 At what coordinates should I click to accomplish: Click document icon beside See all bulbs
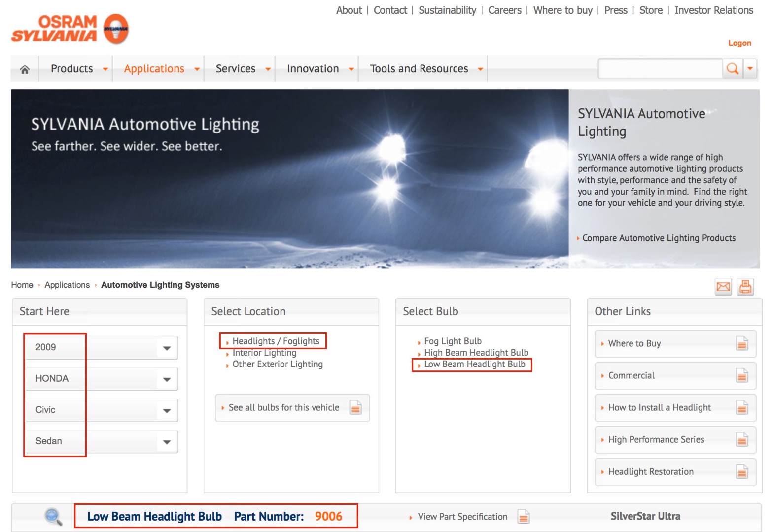point(355,407)
